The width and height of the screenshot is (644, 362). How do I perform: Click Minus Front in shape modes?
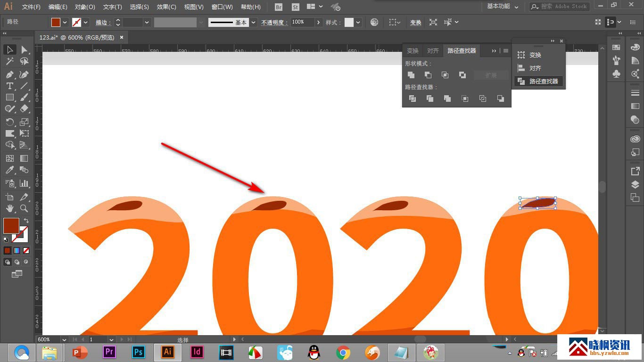click(x=428, y=75)
